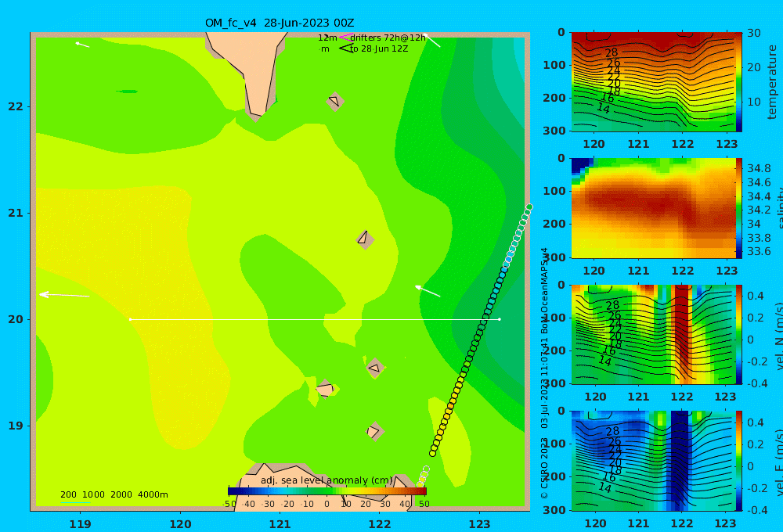783x532 pixels.
Task: Open the temperature section panel
Action: (653, 82)
